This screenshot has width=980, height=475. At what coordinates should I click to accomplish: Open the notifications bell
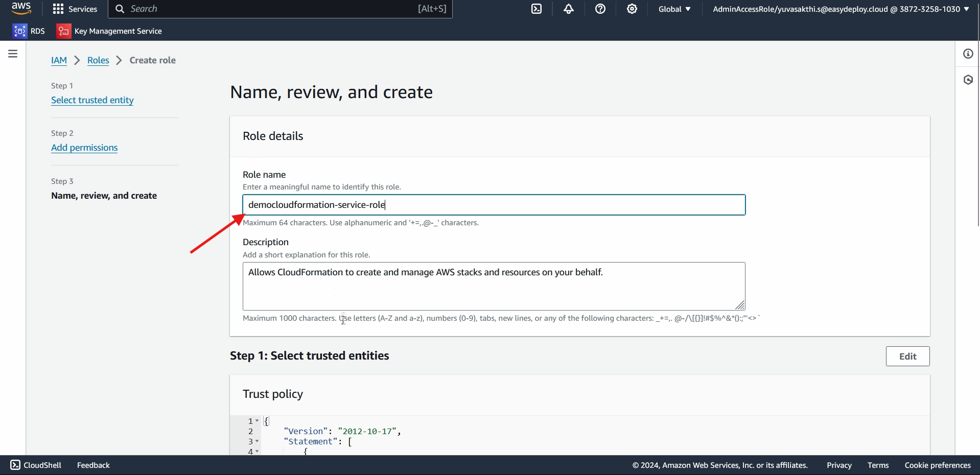569,9
